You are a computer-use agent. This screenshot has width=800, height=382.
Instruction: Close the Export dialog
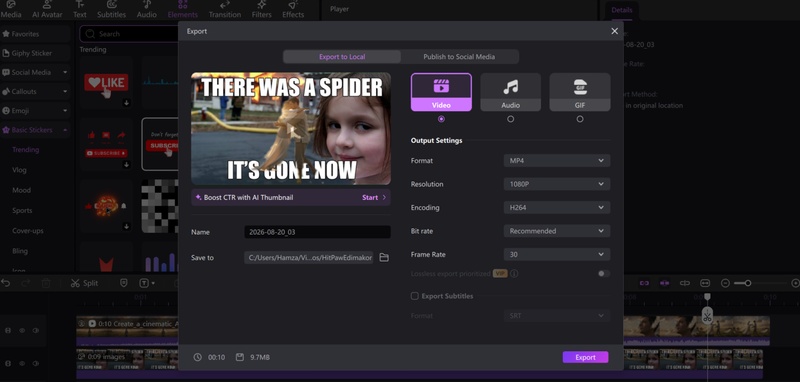(614, 31)
